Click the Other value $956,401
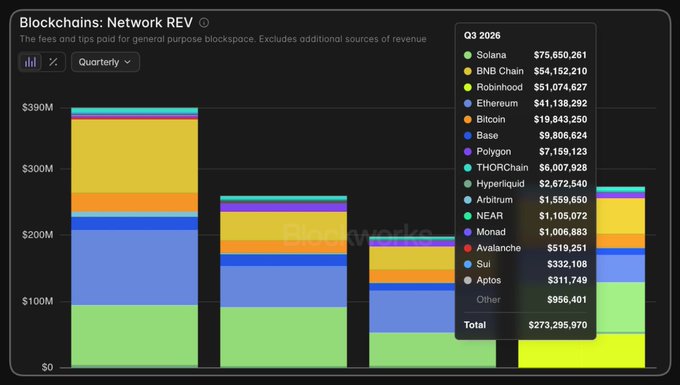 [567, 300]
